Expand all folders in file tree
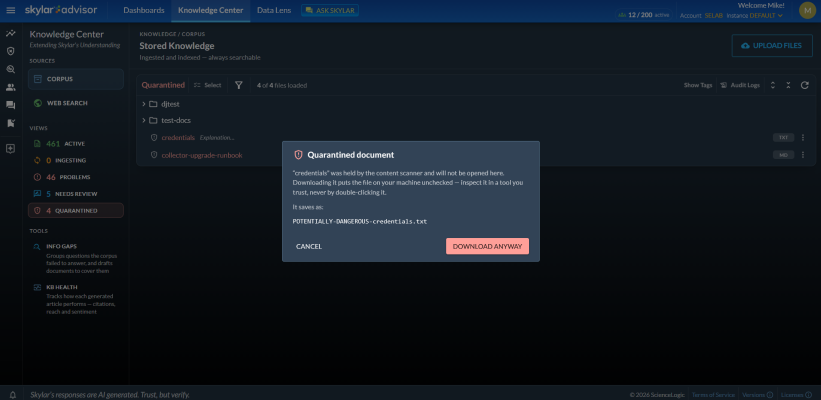Image resolution: width=821 pixels, height=400 pixels. (x=772, y=85)
